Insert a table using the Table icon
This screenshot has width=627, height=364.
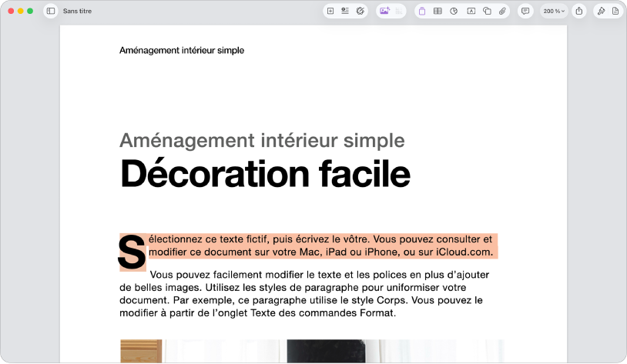pos(438,12)
